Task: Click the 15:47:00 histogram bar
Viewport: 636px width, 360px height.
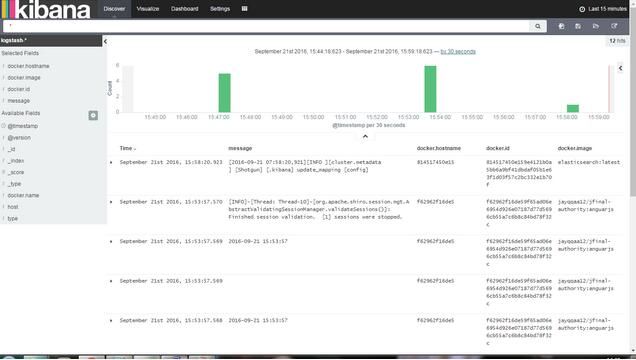Action: coord(224,93)
